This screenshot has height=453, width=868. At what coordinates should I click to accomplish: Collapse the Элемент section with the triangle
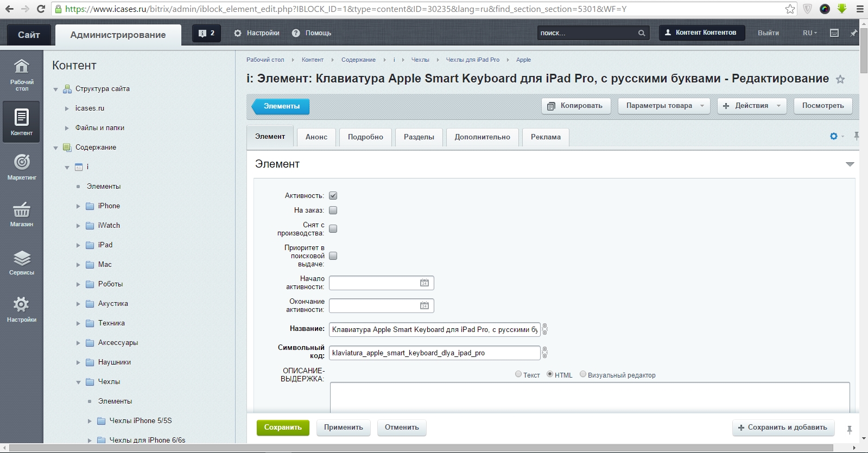[850, 164]
